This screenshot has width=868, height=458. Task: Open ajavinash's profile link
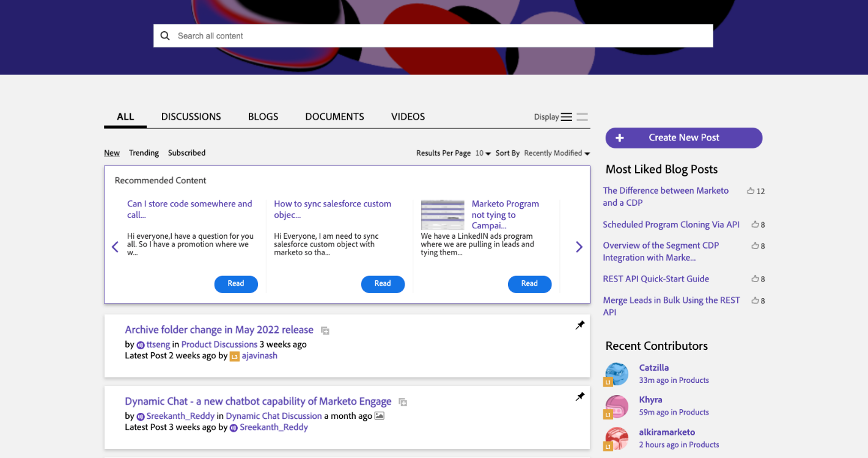(x=259, y=356)
